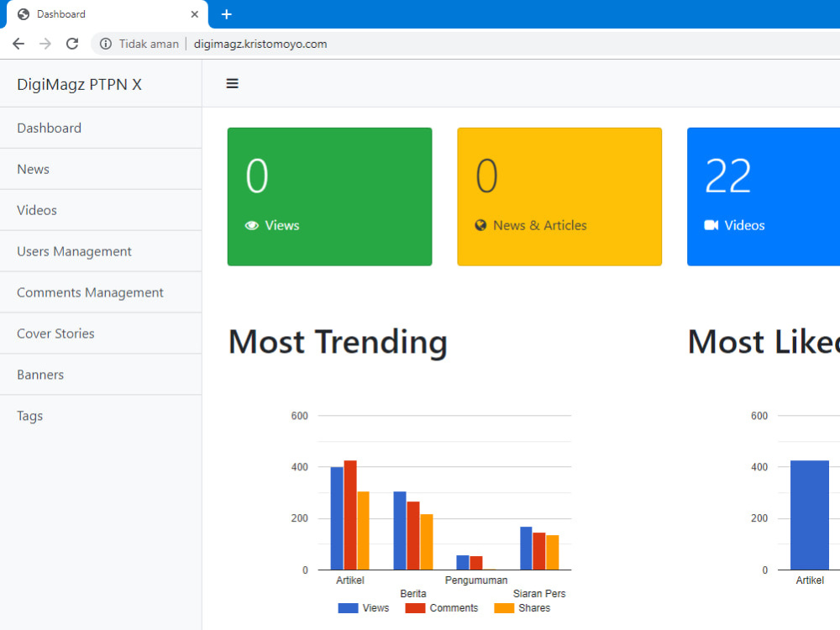Click the 'Comments' legend label
The width and height of the screenshot is (840, 630).
pyautogui.click(x=454, y=608)
